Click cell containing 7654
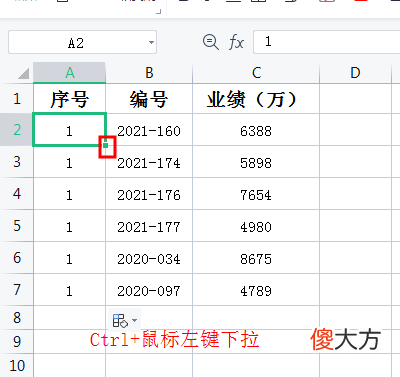 (x=256, y=194)
